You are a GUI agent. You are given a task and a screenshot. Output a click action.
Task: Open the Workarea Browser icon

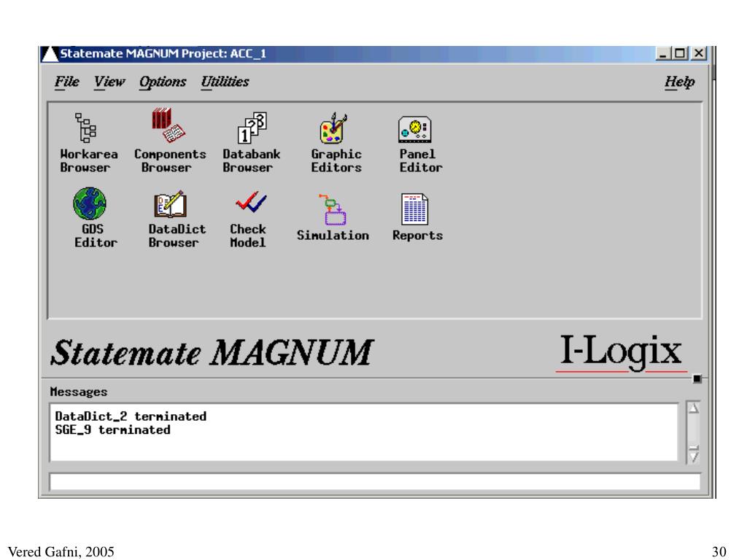[86, 128]
